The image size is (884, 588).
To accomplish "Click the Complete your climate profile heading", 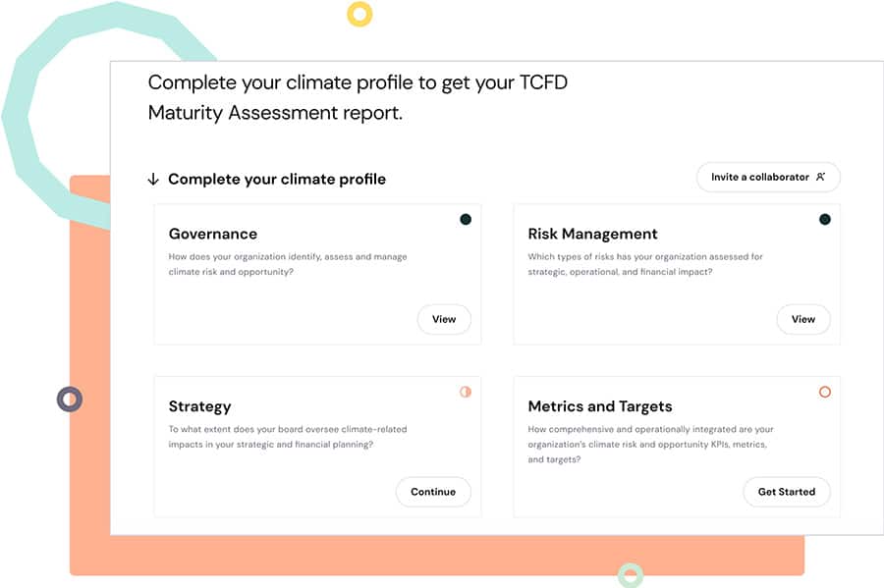I will click(277, 179).
